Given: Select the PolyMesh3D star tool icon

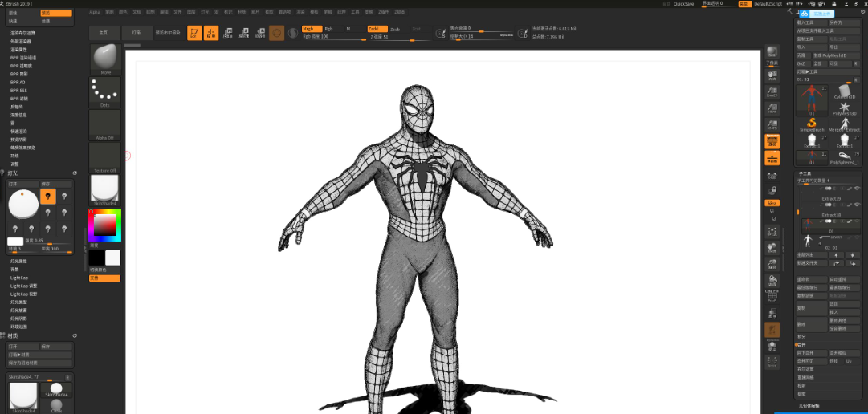Looking at the screenshot, I should click(845, 108).
